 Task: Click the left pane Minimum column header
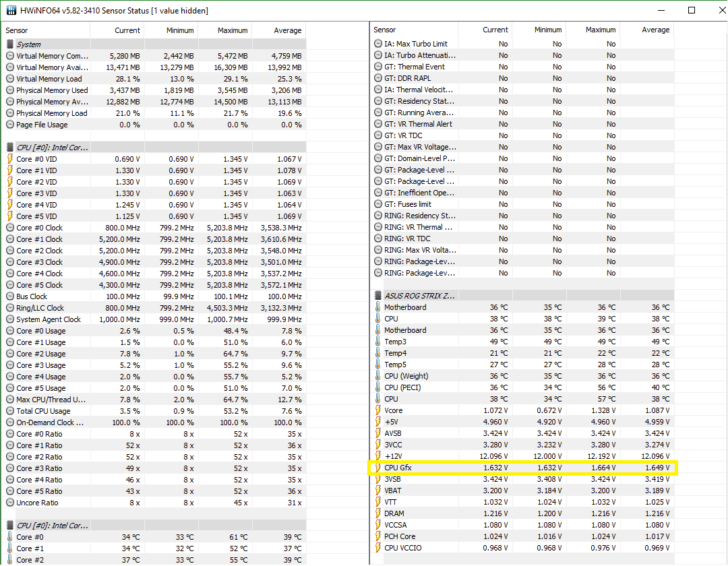(171, 30)
